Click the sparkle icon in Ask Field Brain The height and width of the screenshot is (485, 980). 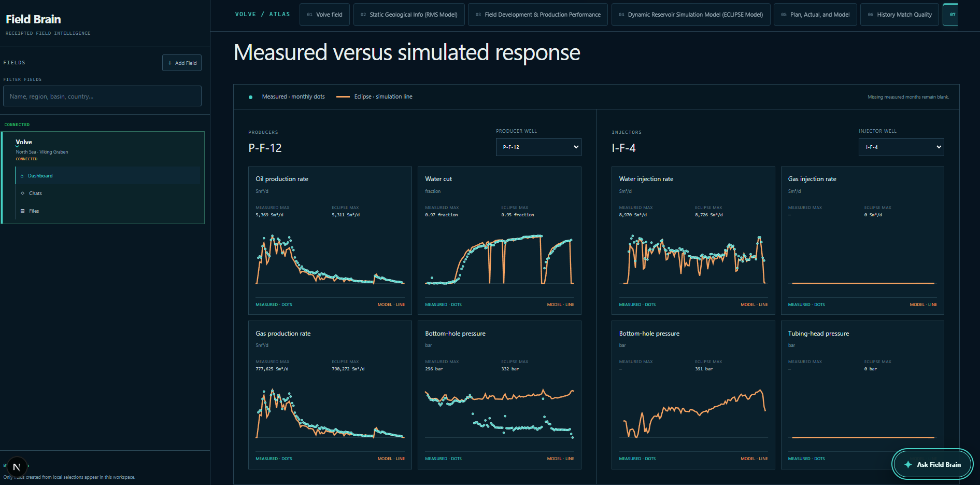(x=908, y=465)
